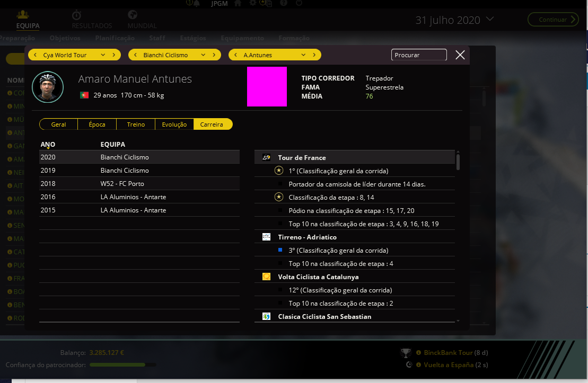Go to next team after Bianchi Ciclismo
The width and height of the screenshot is (588, 383).
(214, 55)
